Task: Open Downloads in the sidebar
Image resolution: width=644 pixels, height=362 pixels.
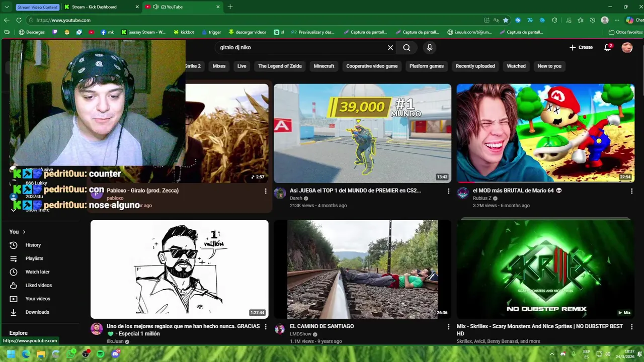Action: 37,312
